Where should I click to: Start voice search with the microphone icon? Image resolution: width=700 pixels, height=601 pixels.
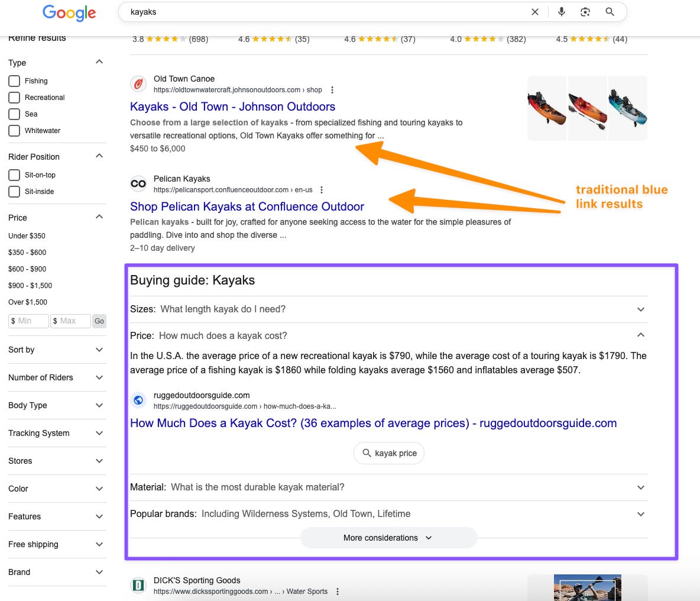[562, 12]
